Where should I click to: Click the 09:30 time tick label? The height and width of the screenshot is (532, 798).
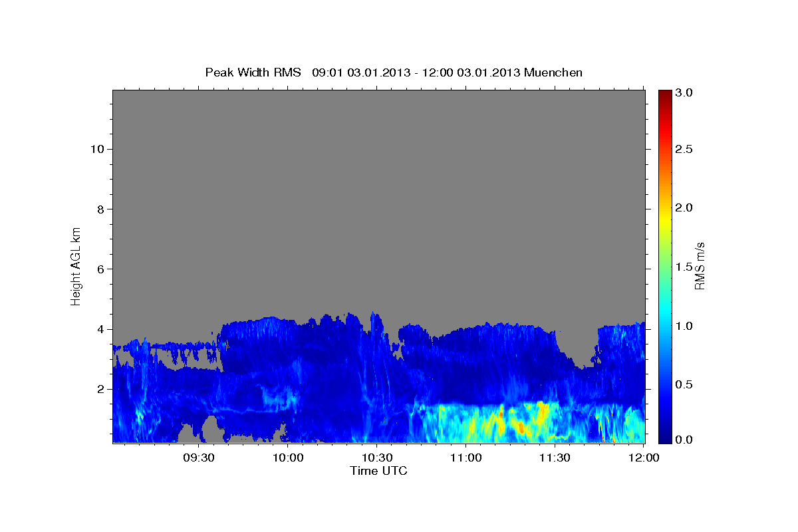point(198,458)
